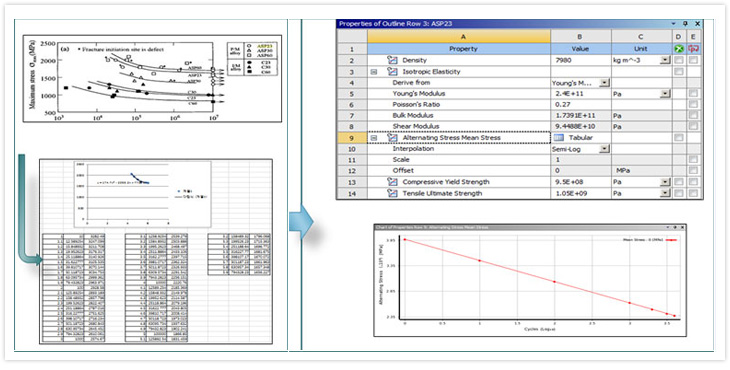Click the Isotropic Elasticity property icon
The image size is (730, 370).
click(x=392, y=72)
